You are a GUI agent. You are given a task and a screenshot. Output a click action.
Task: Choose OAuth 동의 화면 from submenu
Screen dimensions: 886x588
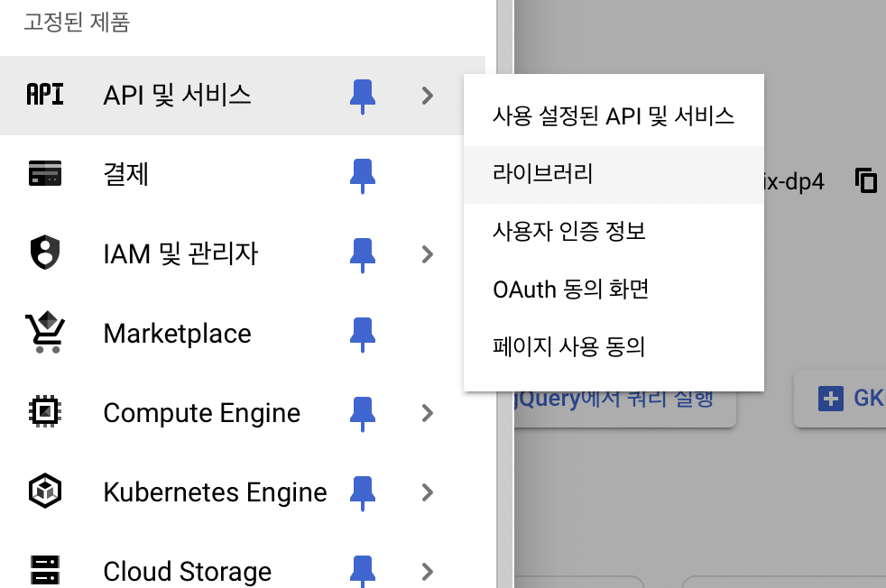tap(614, 289)
